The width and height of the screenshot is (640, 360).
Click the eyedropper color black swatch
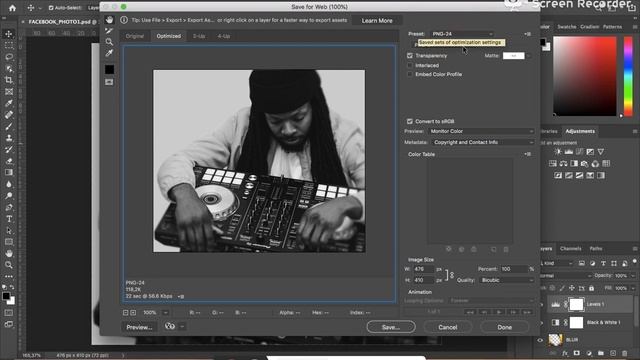[109, 69]
